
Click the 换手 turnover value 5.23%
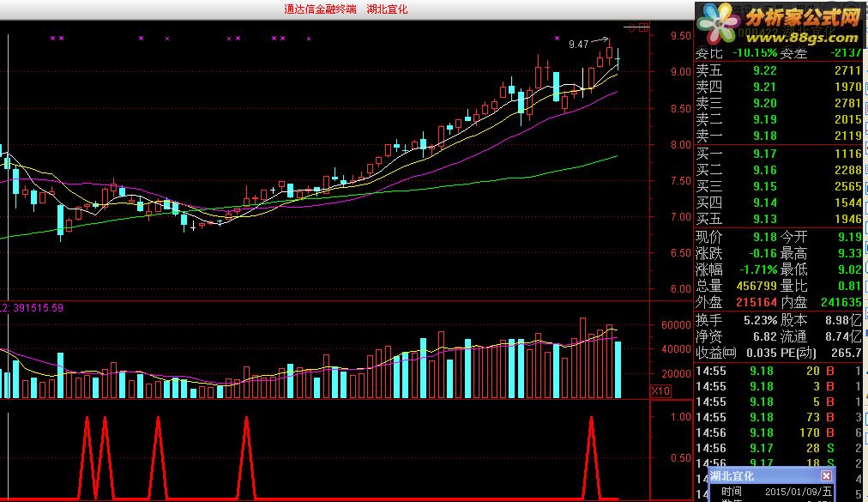(x=760, y=321)
